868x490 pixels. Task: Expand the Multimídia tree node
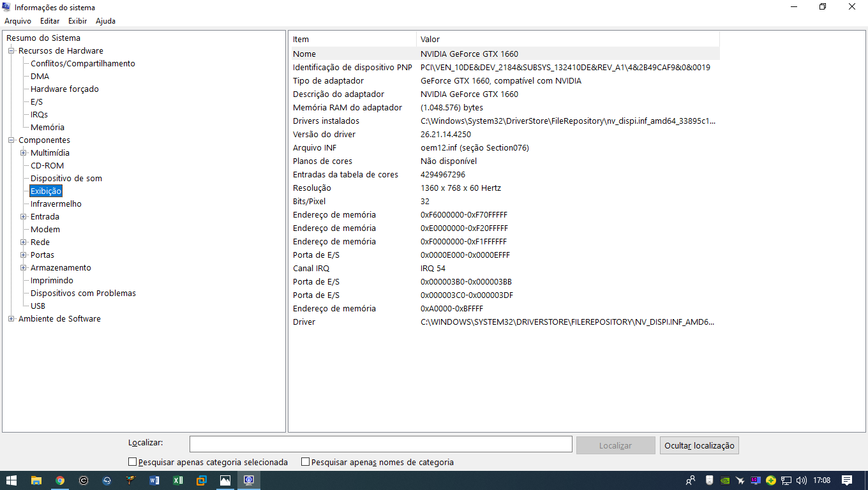(24, 152)
